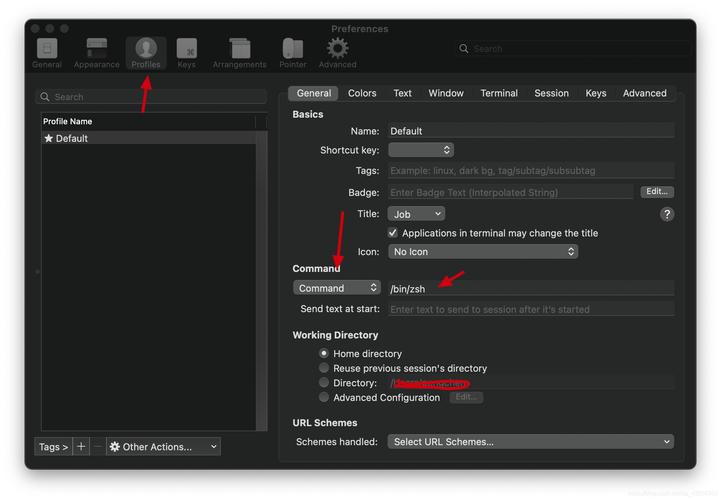721x500 pixels.
Task: Open the Select URL Schemes dropdown
Action: (530, 442)
